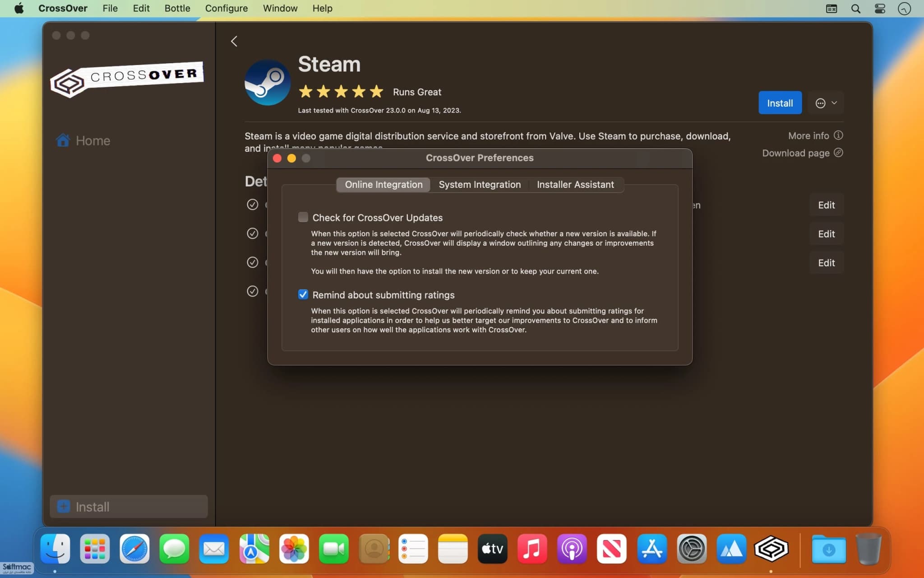Open System Settings from the Dock
This screenshot has height=578, width=924.
pos(691,549)
